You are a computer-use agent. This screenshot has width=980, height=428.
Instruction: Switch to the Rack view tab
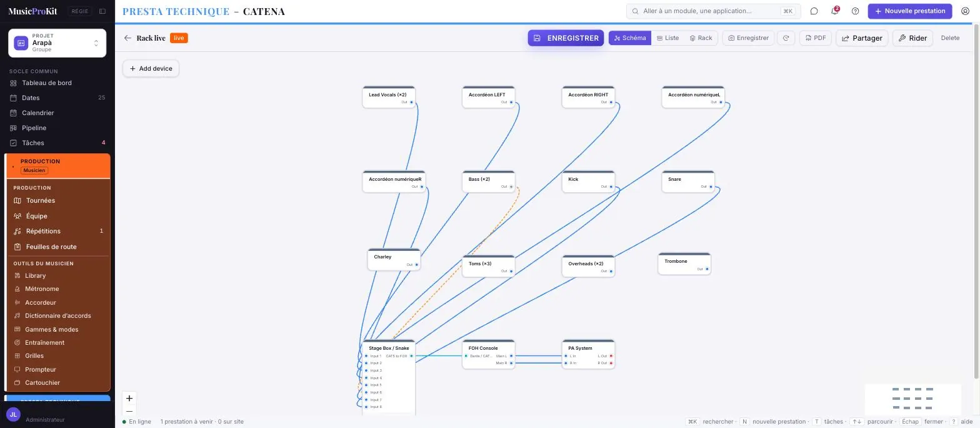[701, 38]
